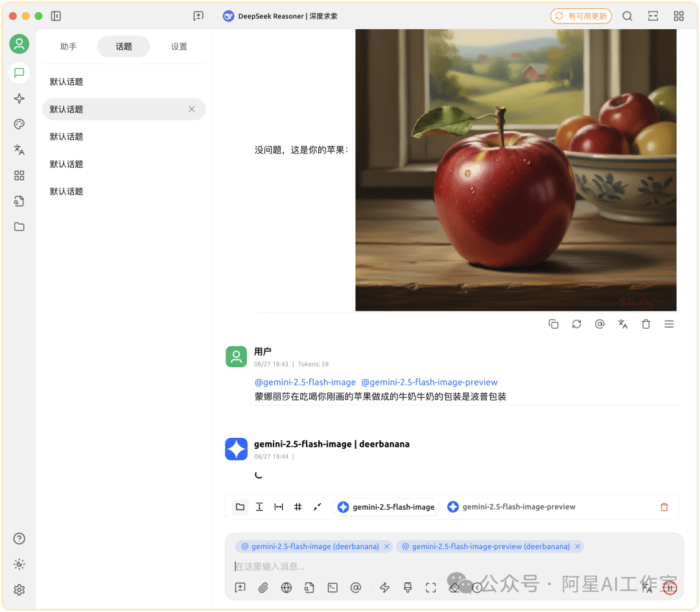
Task: Remove the gemini-2.5-flash-image (deerbanana) tag
Action: point(386,547)
